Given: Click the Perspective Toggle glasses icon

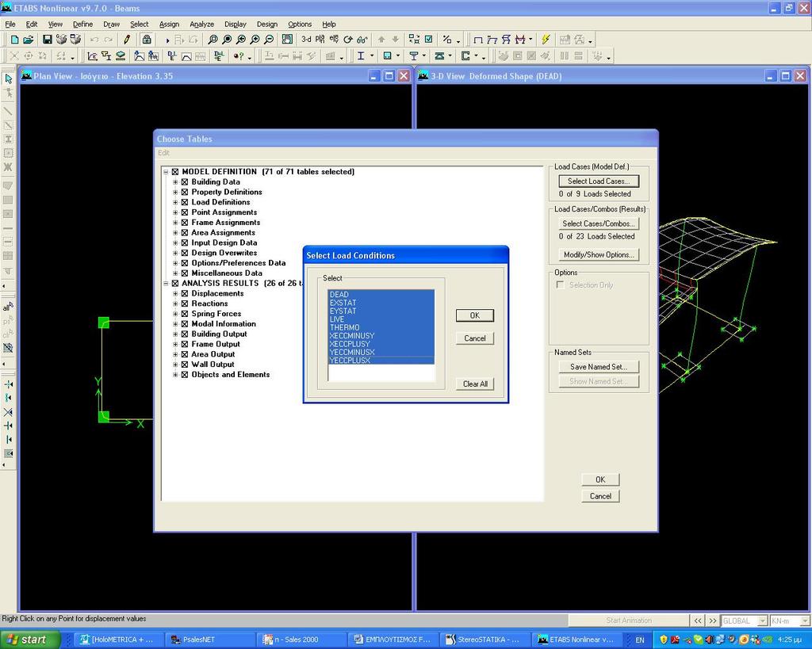Looking at the screenshot, I should pyautogui.click(x=362, y=40).
